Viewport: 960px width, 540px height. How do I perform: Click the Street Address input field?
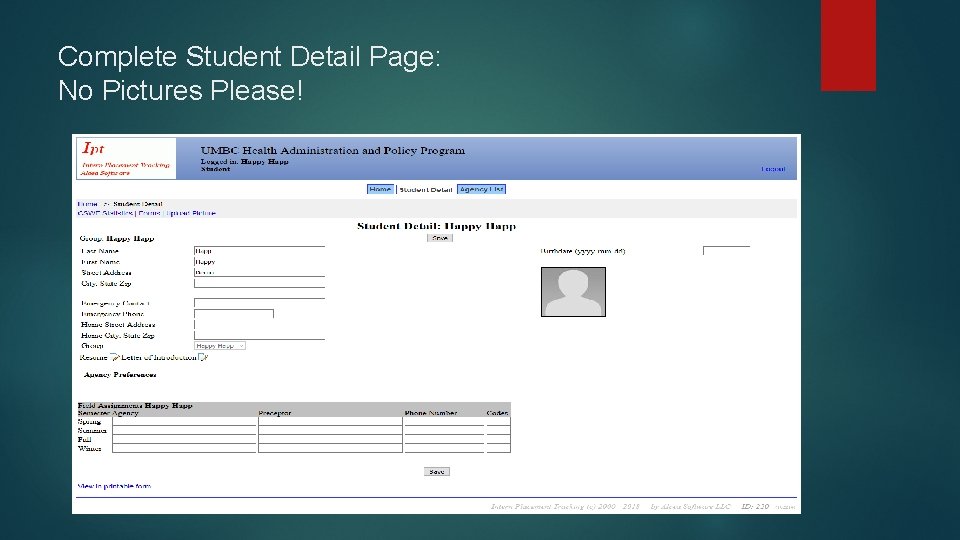[260, 272]
